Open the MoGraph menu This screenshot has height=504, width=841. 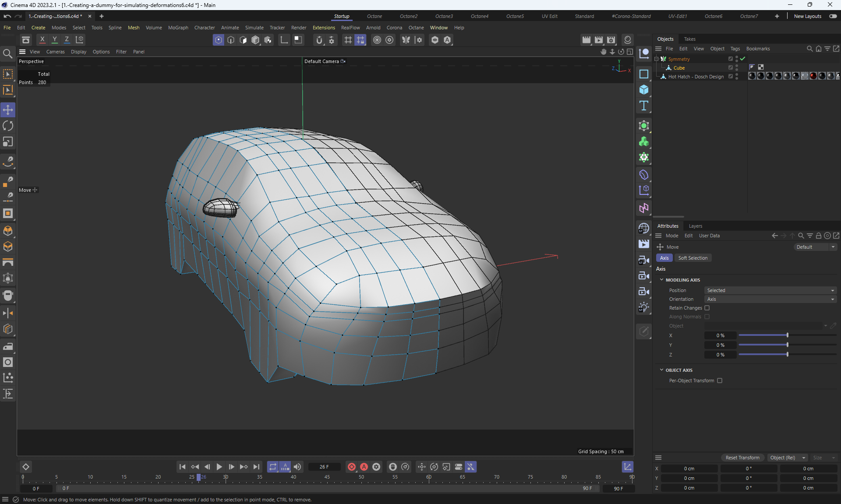click(178, 28)
